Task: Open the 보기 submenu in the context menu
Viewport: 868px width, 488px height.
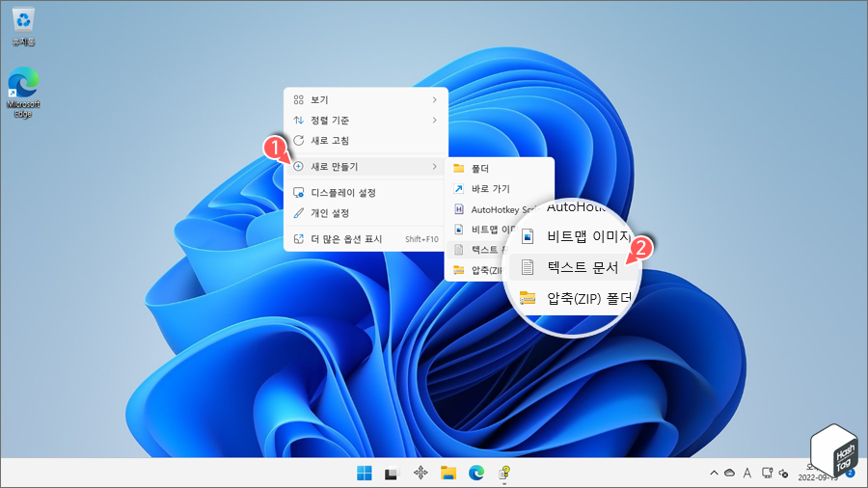Action: point(366,99)
